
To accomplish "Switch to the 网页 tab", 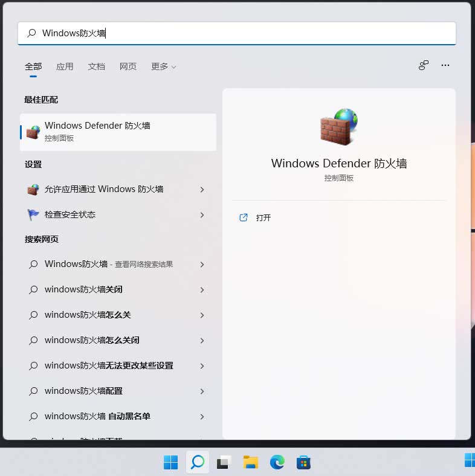I will [128, 66].
